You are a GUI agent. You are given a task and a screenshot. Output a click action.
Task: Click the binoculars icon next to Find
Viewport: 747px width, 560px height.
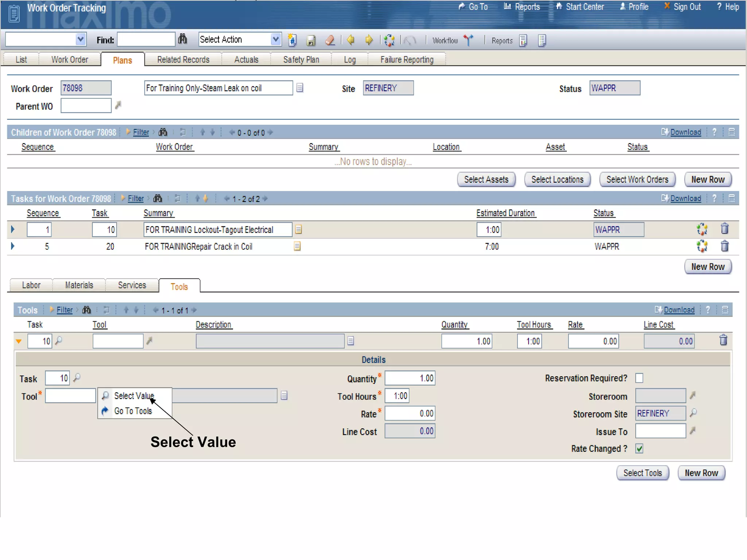coord(182,39)
